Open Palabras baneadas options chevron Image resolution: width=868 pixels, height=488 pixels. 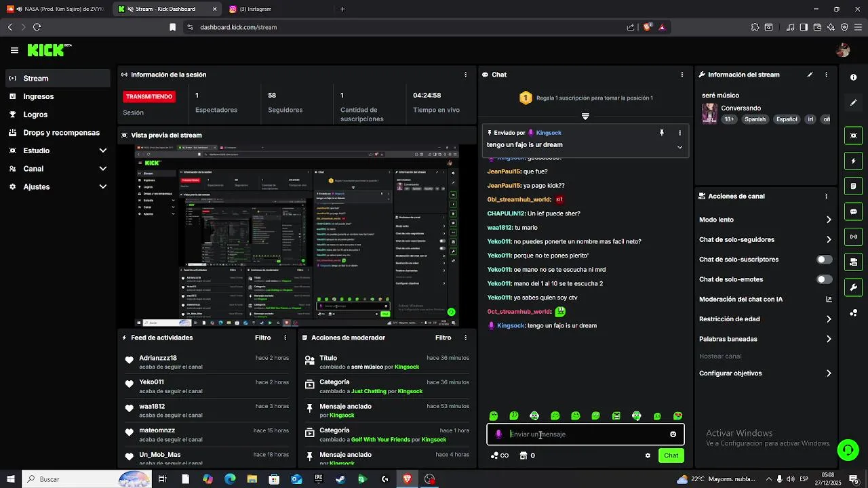(829, 339)
